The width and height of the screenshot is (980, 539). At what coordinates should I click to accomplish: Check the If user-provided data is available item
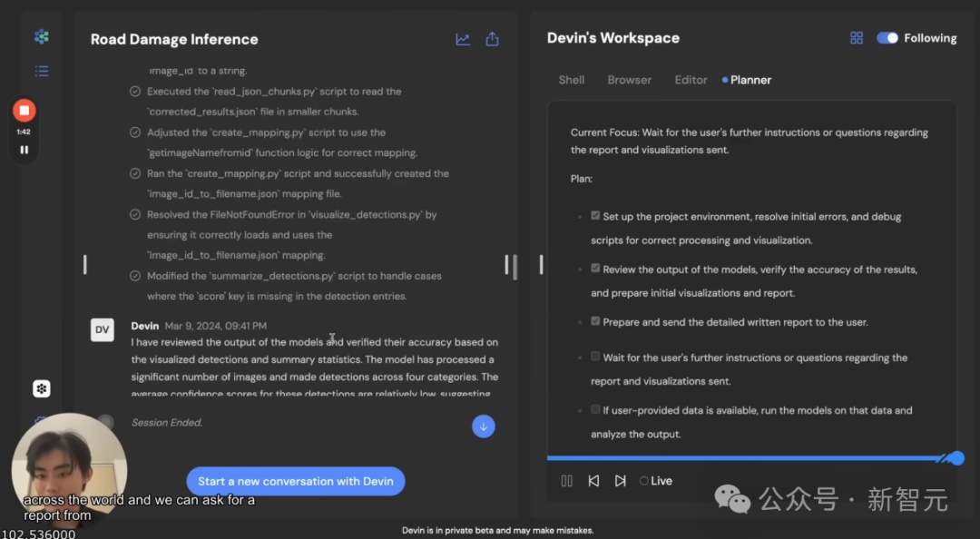(595, 409)
